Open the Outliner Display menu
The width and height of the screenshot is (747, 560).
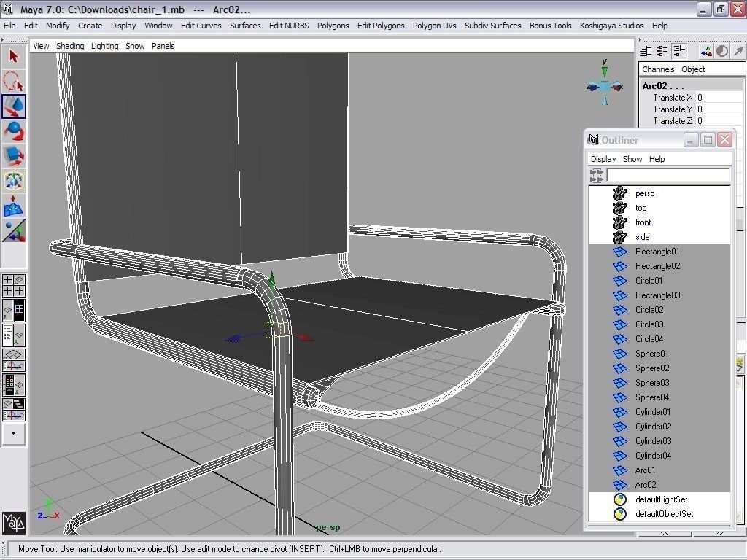click(603, 159)
